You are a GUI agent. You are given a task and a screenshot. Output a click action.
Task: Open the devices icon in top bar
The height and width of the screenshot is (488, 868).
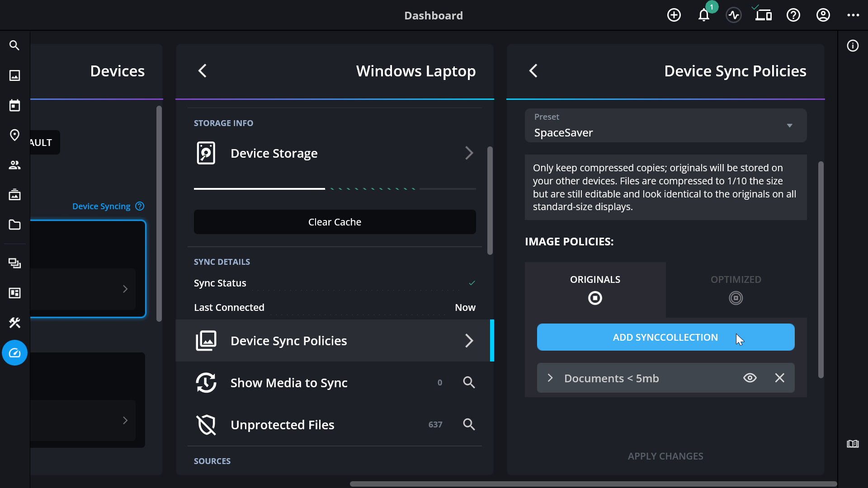763,15
